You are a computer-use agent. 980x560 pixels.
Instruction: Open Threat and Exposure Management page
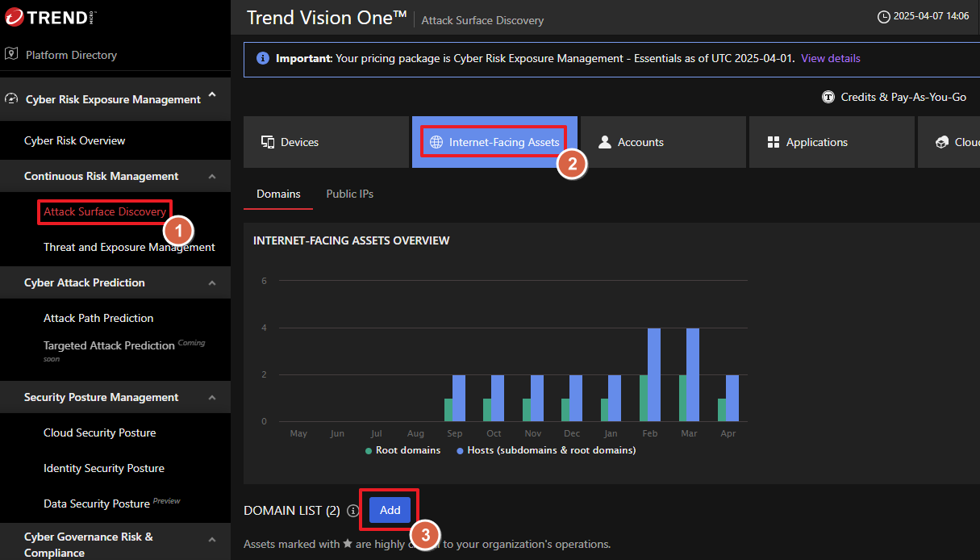(129, 247)
